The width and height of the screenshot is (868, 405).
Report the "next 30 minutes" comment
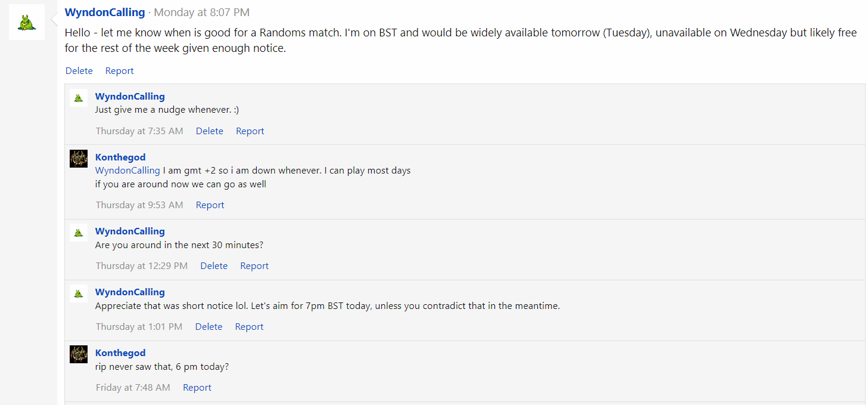point(254,265)
